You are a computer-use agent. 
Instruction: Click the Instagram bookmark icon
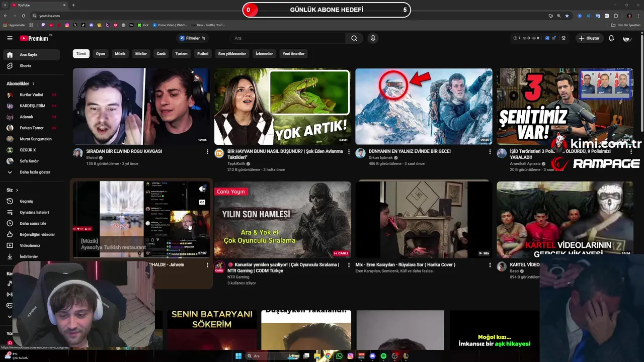click(x=67, y=25)
